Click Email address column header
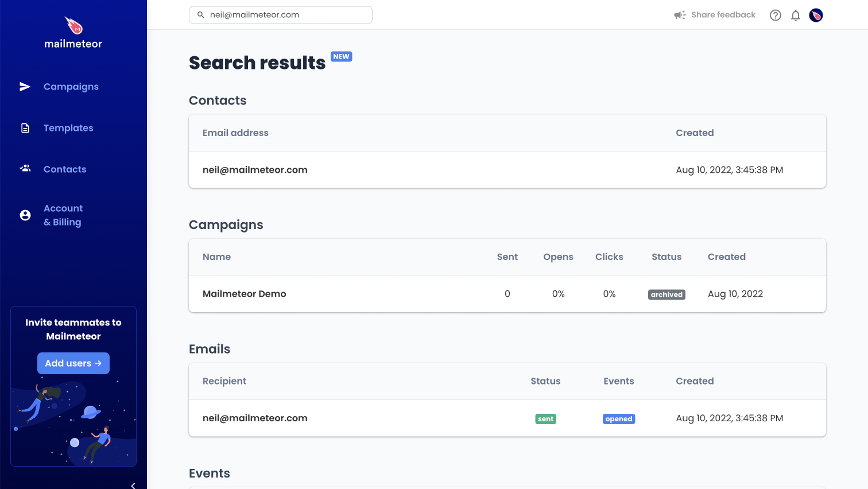Viewport: 868px width, 489px height. [235, 133]
